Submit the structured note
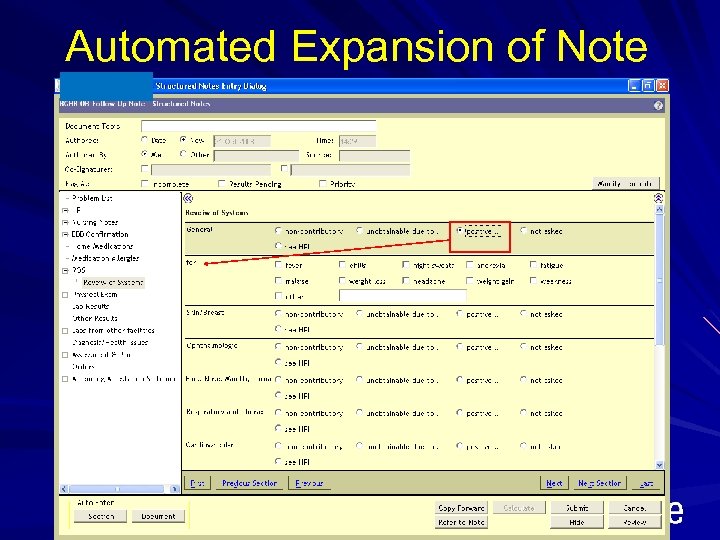Viewport: 720px width, 540px height. point(577,508)
